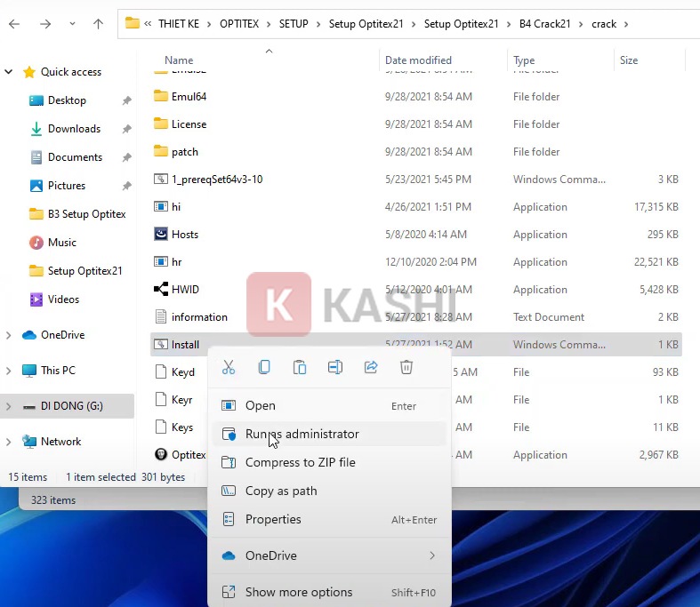The height and width of the screenshot is (607, 700).
Task: Expand the OneDrive tree node
Action: (9, 335)
